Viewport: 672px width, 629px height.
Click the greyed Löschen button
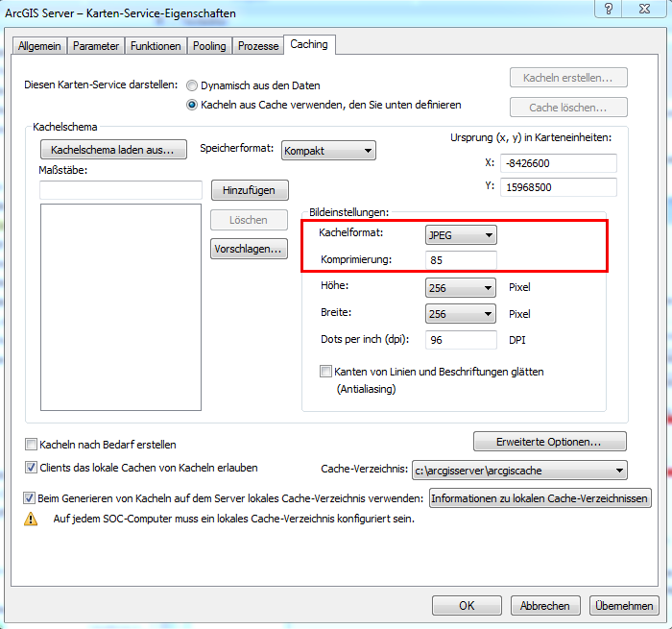pyautogui.click(x=249, y=220)
